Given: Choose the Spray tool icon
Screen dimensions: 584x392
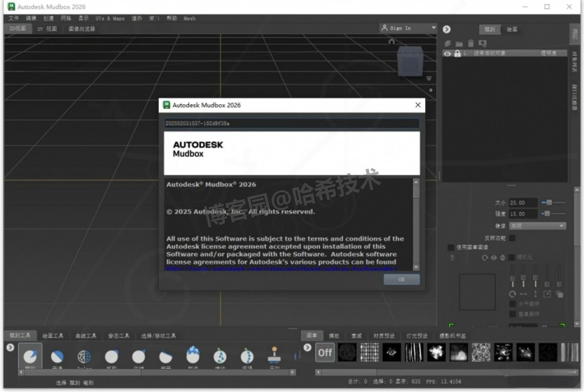Looking at the screenshot, I should [x=220, y=356].
